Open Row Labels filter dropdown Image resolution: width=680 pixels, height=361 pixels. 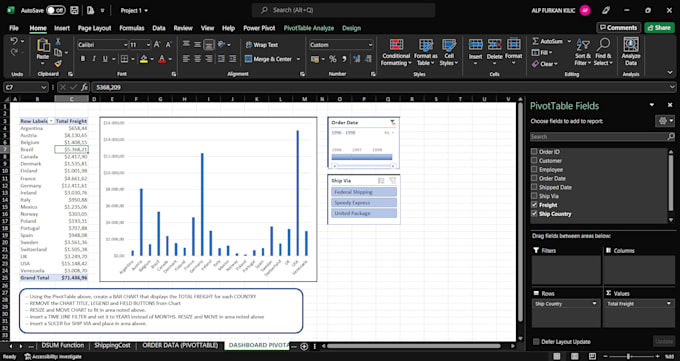point(51,121)
